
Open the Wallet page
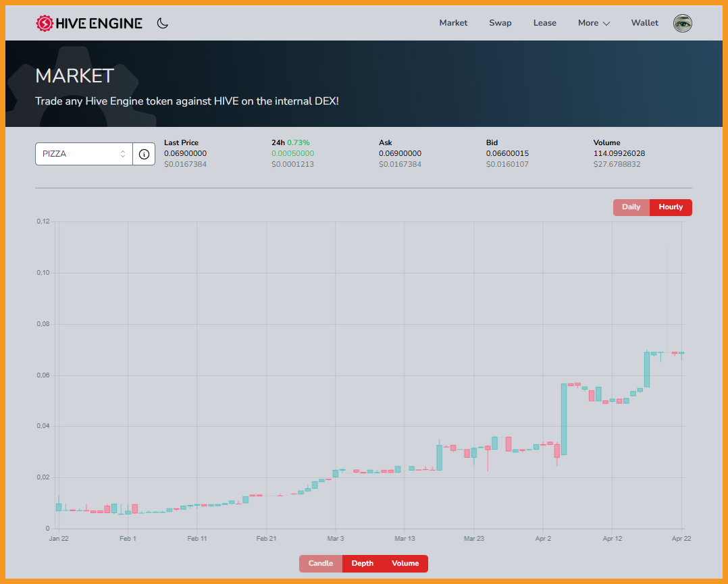point(644,23)
